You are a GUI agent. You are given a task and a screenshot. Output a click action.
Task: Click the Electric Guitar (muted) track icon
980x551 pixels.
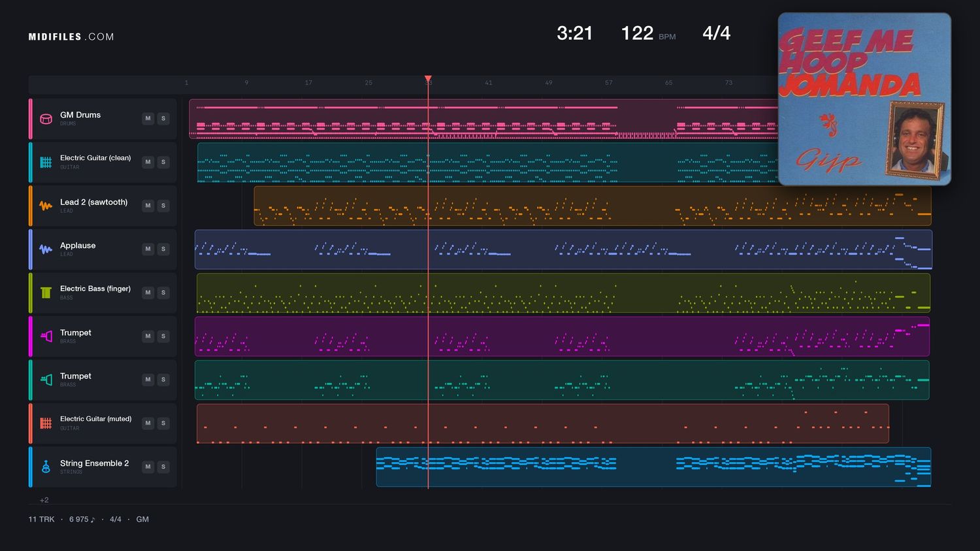coord(46,423)
